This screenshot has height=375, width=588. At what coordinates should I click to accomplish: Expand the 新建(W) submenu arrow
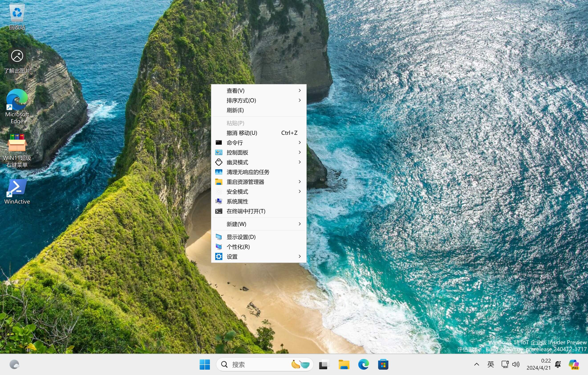[300, 224]
